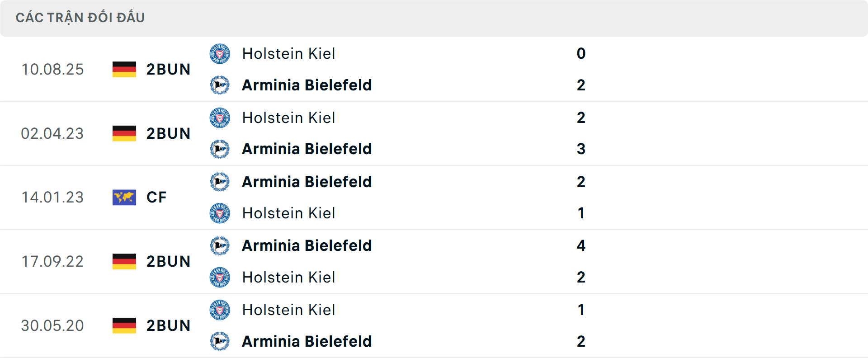868x358 pixels.
Task: Select the Holstein Kiel crest in the 30.05.20 match
Action: point(220,310)
